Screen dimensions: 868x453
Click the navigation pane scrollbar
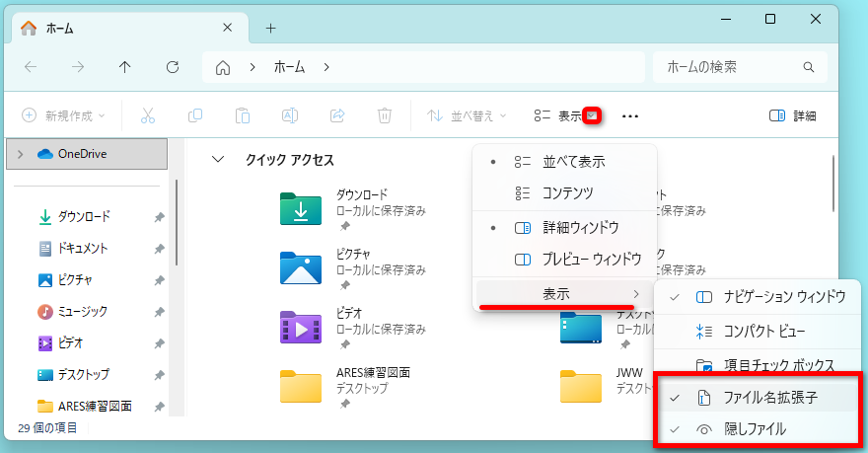[x=177, y=222]
